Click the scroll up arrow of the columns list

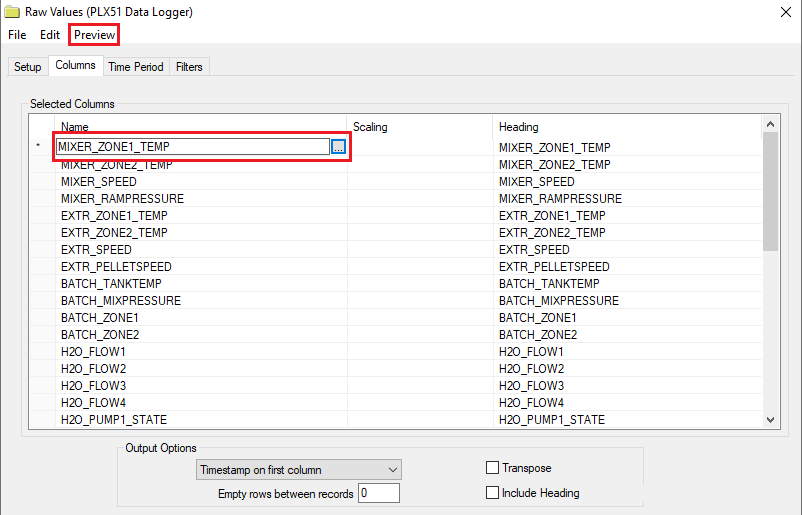tap(770, 124)
